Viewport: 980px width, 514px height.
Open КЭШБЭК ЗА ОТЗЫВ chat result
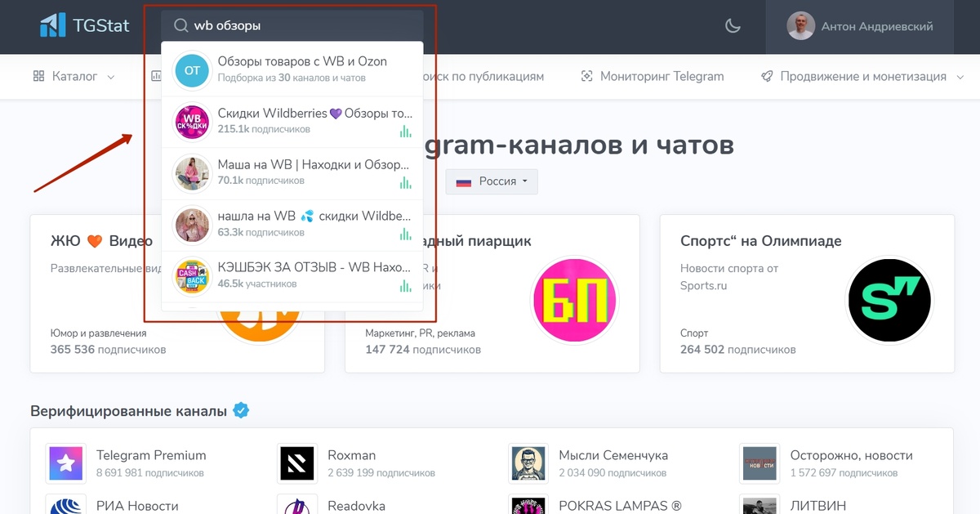[x=292, y=275]
